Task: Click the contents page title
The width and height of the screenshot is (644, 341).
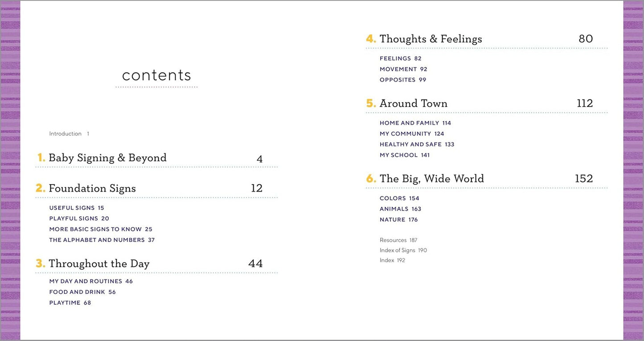Action: pyautogui.click(x=156, y=75)
